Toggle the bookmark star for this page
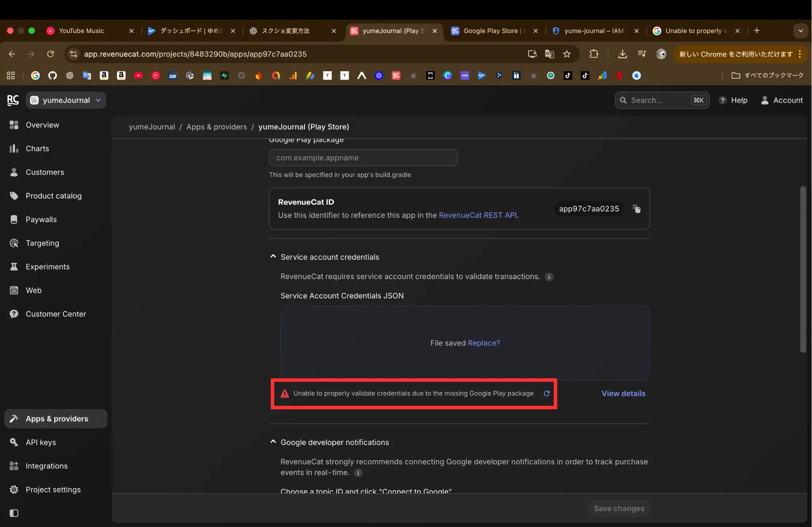The image size is (812, 527). (567, 54)
